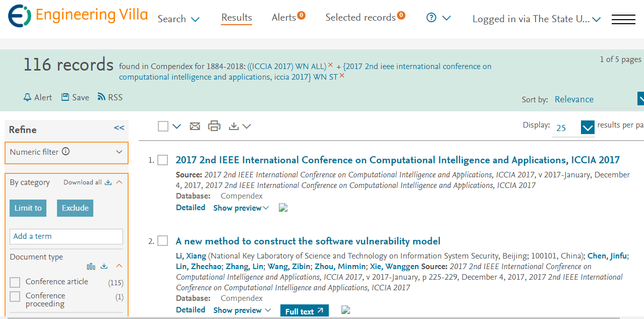Click Document type download icon
This screenshot has width=644, height=319.
(104, 266)
